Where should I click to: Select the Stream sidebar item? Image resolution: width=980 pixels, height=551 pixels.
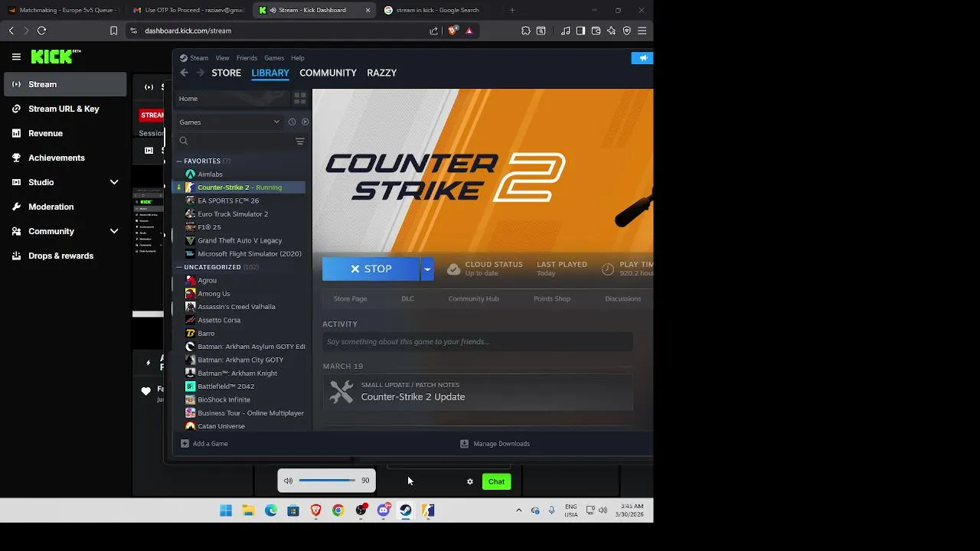coord(65,84)
